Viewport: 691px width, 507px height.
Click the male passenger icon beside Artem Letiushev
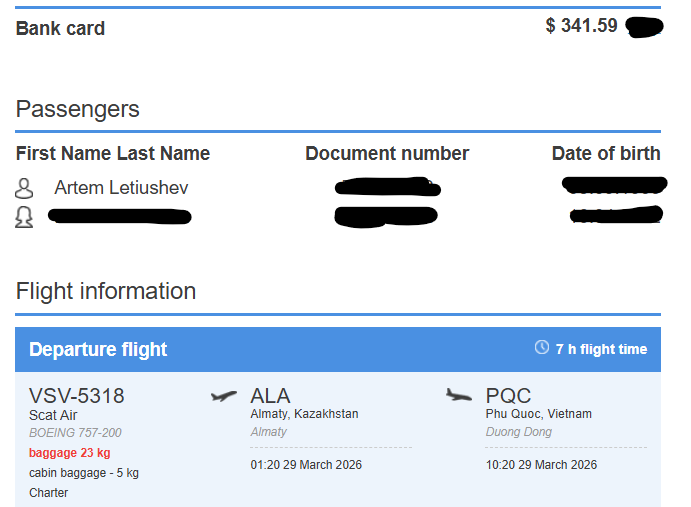(24, 188)
